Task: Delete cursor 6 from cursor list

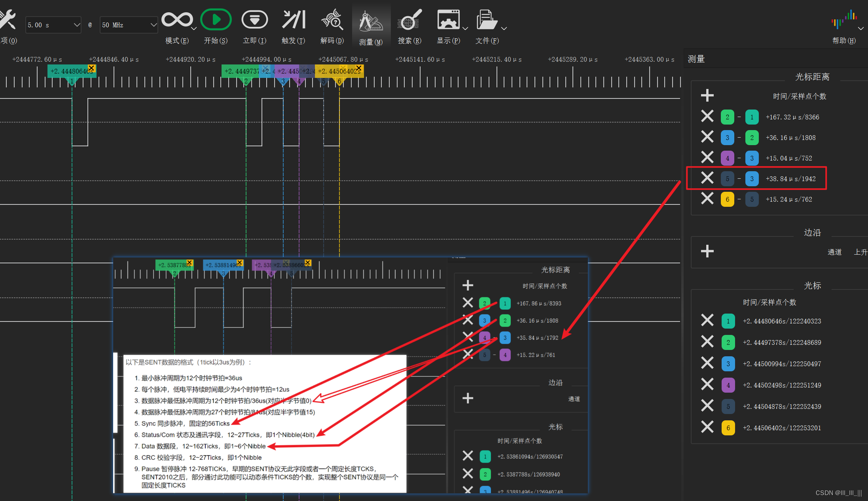Action: click(x=707, y=427)
